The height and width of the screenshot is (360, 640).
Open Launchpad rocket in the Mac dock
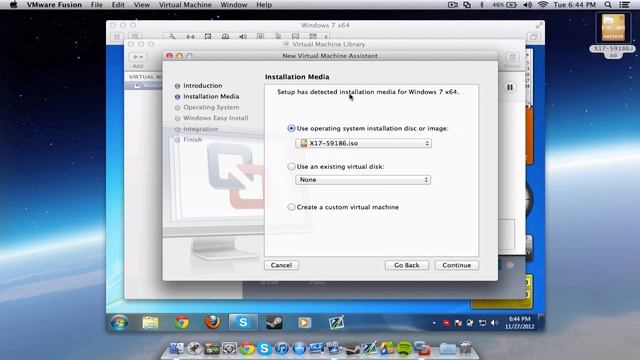tap(194, 348)
